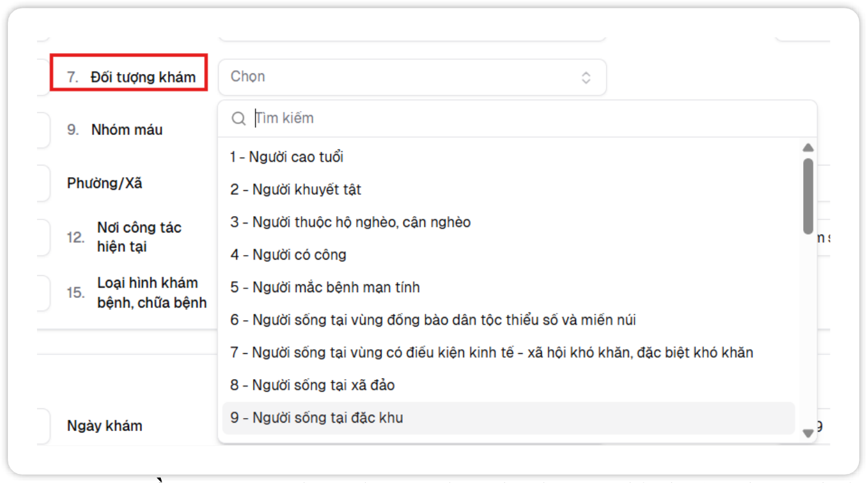This screenshot has height=483, width=868.
Task: Pick 4 - Người có công
Action: [x=509, y=254]
